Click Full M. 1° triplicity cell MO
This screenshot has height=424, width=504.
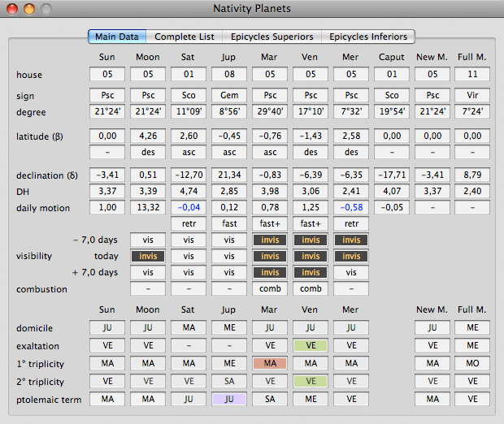pos(472,363)
